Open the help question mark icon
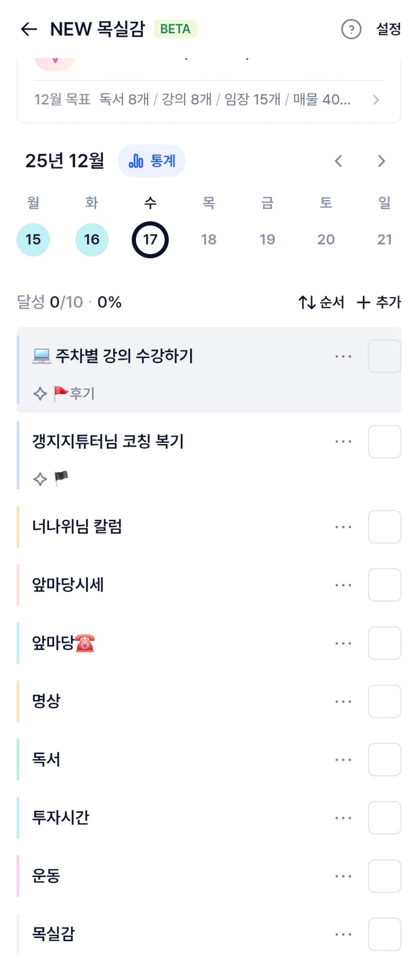This screenshot has height=980, width=418. [351, 29]
